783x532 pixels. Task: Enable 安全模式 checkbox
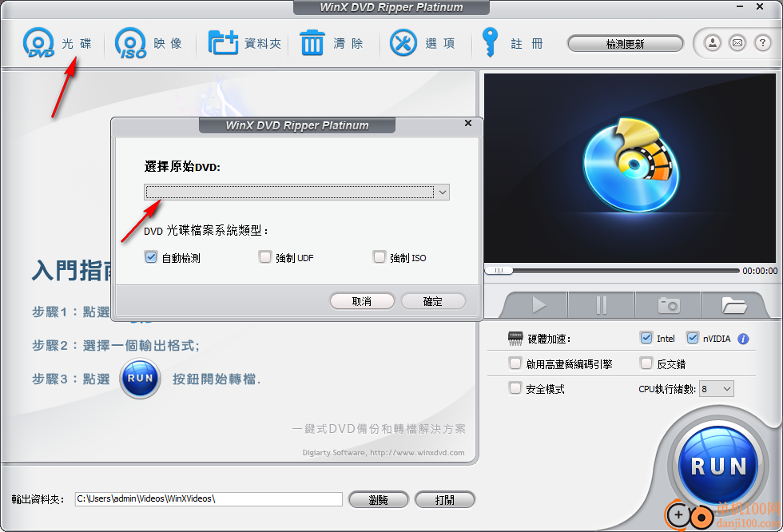(515, 388)
